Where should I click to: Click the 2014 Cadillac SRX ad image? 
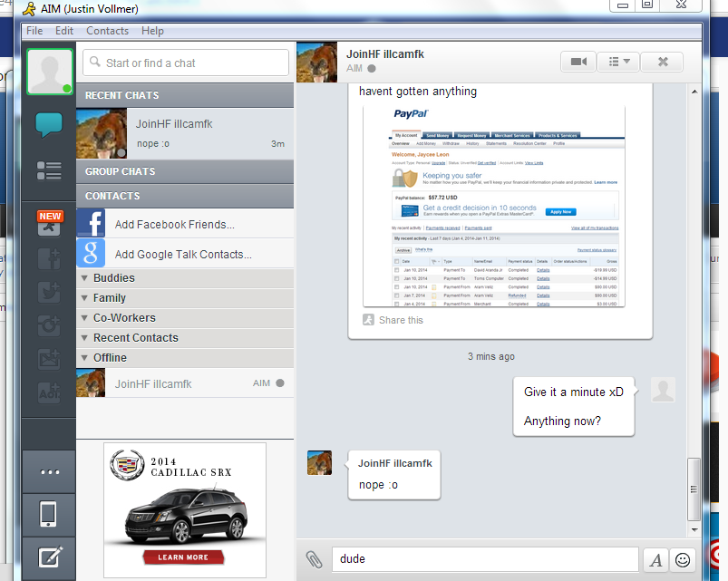(x=185, y=510)
